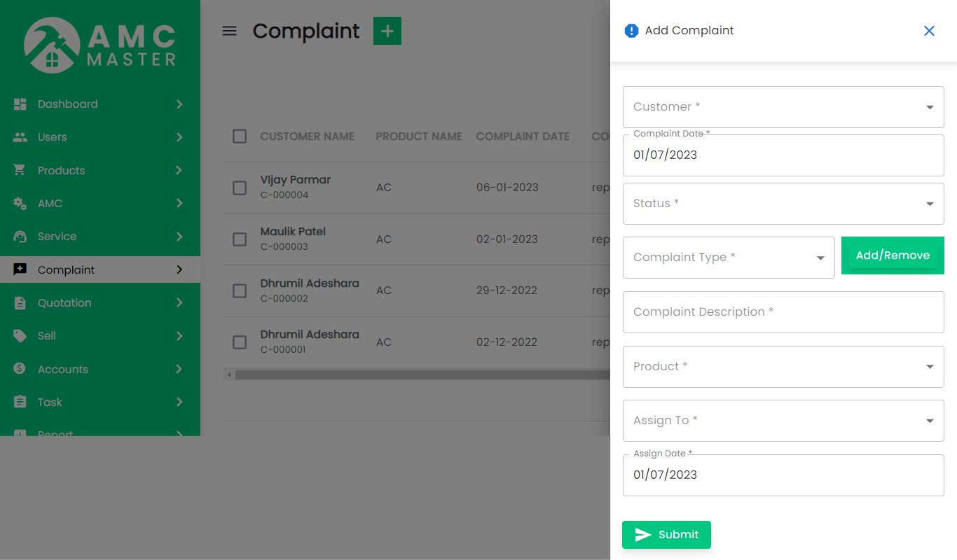Tick the checkbox for VIjay Parmar's complaint
The image size is (957, 560).
239,188
